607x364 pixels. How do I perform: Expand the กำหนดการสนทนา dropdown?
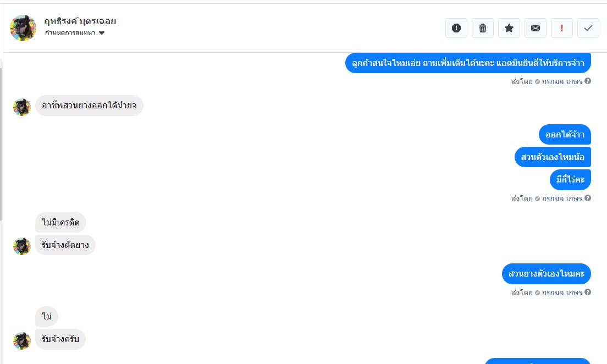pyautogui.click(x=70, y=33)
